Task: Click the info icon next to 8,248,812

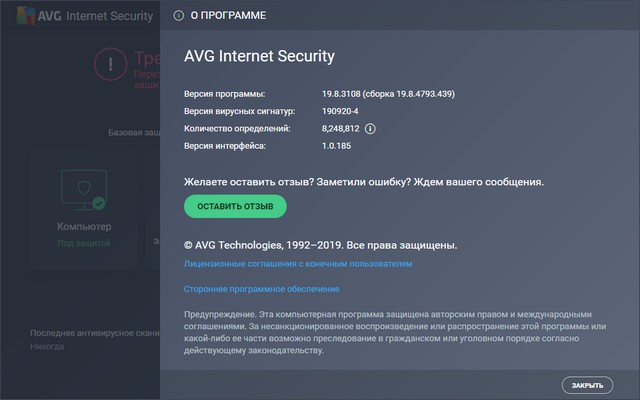Action: point(370,129)
